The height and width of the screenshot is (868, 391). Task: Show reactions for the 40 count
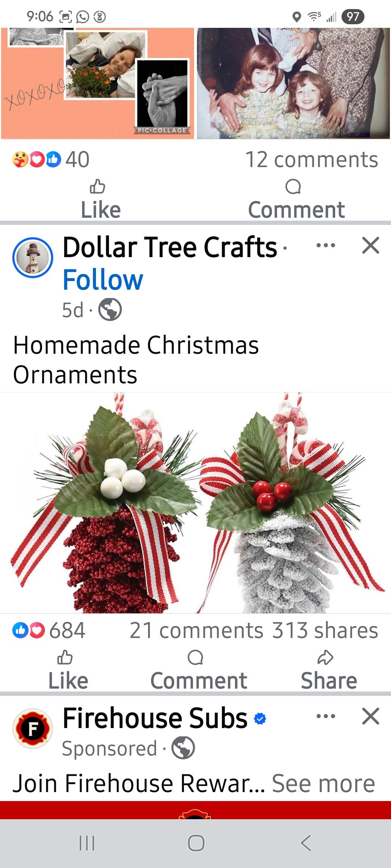click(51, 159)
